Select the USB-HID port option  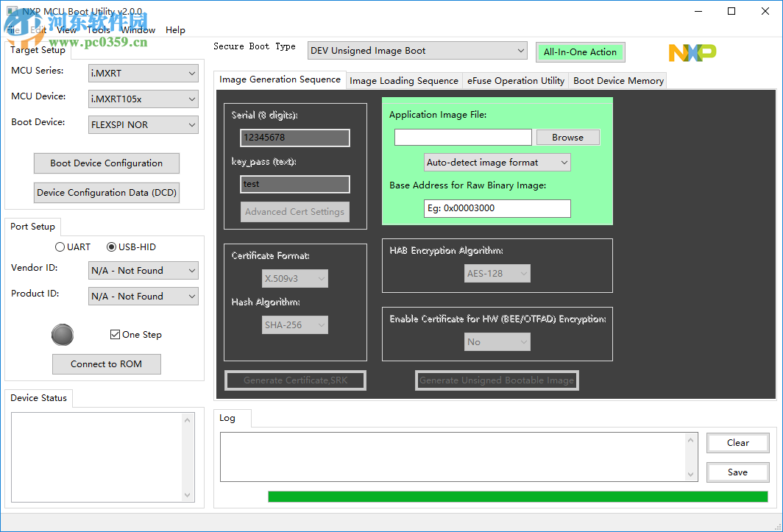110,247
